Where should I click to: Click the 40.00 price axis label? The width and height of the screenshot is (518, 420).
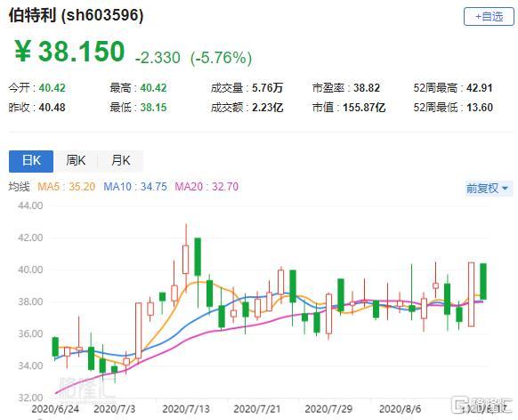pos(30,270)
